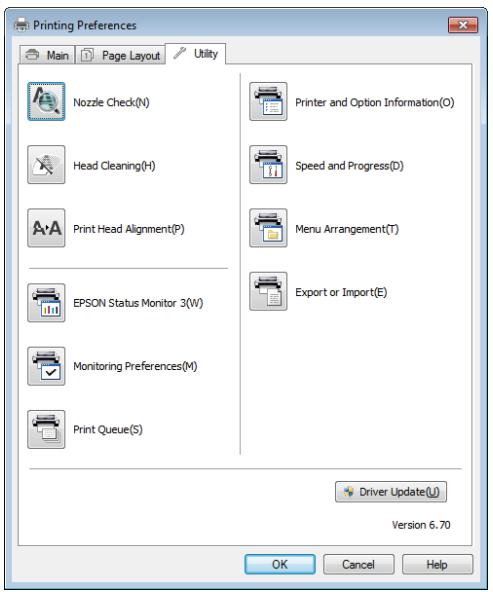Click the Menu Arrangement(T) label

[x=347, y=229]
